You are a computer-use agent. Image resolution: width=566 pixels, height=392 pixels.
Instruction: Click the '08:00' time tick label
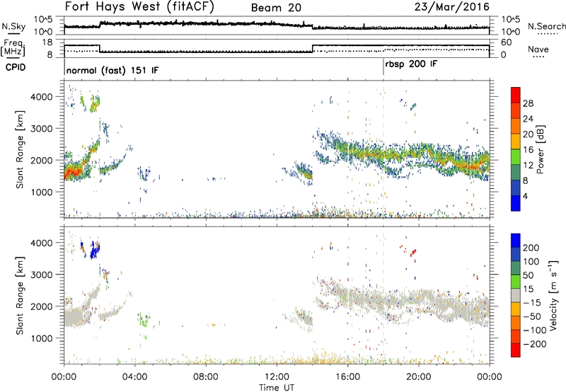coord(205,377)
